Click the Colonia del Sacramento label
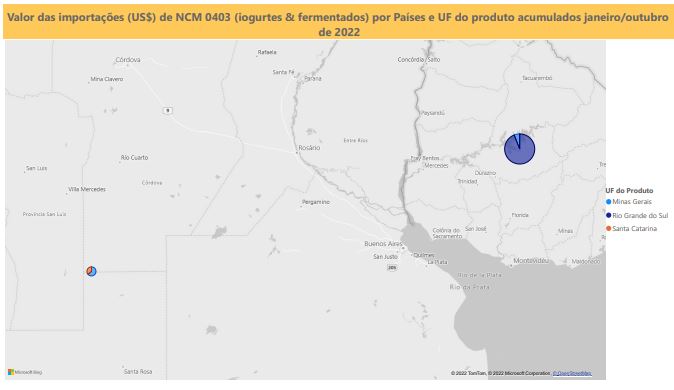The height and width of the screenshot is (390, 674). (x=447, y=233)
